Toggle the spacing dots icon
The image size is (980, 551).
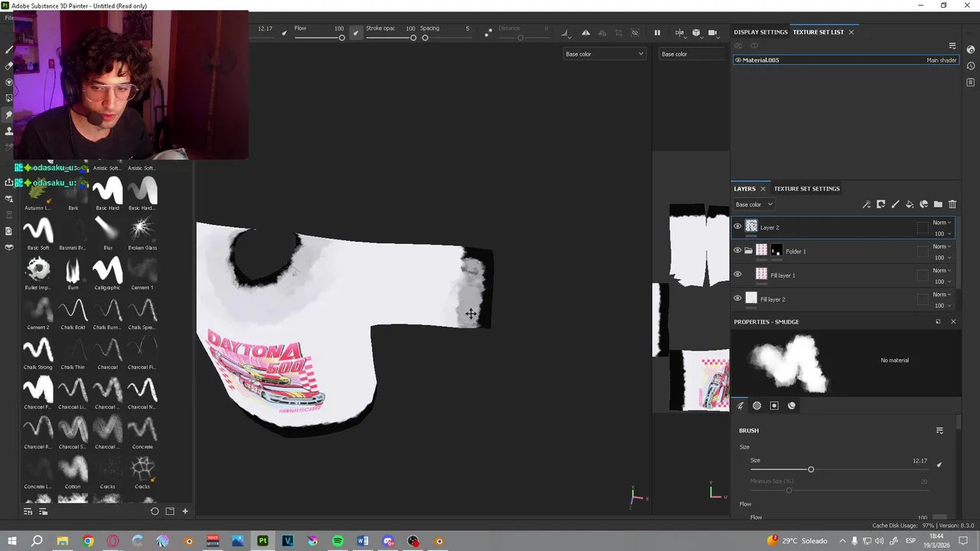point(488,33)
